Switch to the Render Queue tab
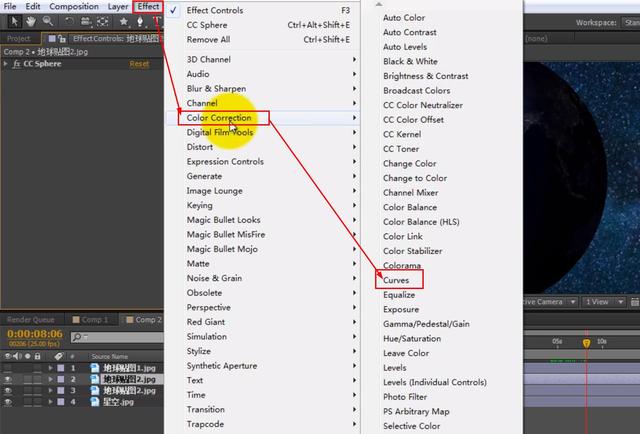 click(31, 320)
